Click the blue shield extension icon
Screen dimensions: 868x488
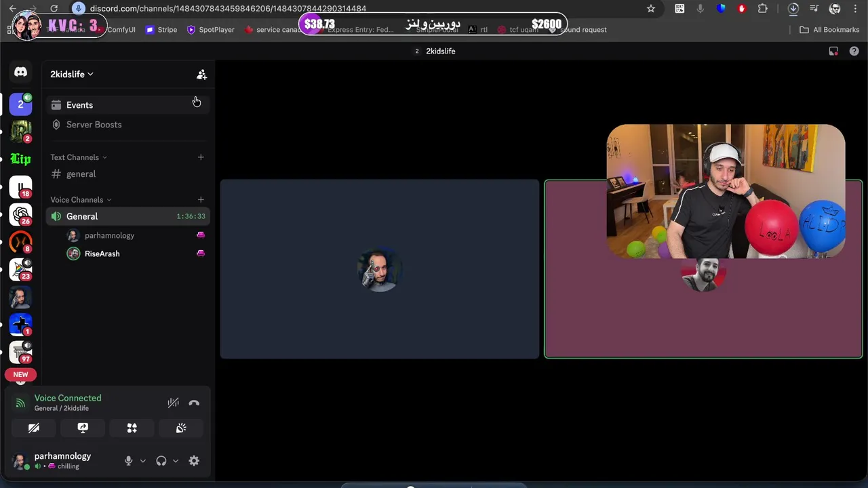point(721,8)
